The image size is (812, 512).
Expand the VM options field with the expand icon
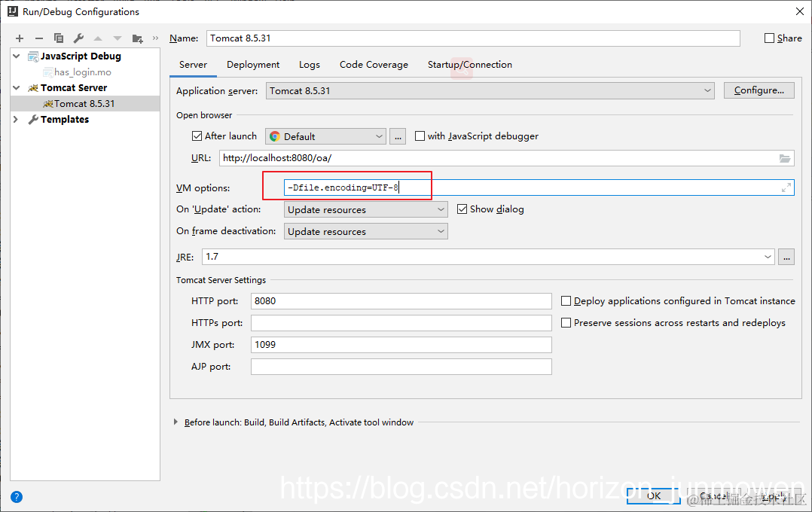pyautogui.click(x=786, y=187)
